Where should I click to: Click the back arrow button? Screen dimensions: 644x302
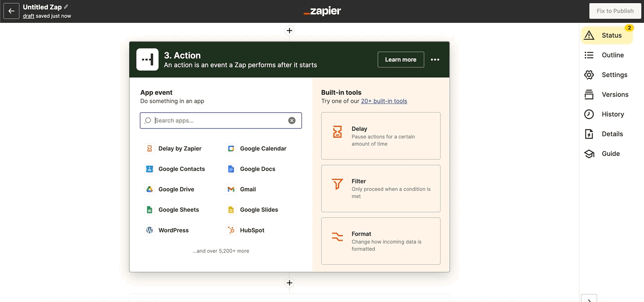tap(12, 11)
